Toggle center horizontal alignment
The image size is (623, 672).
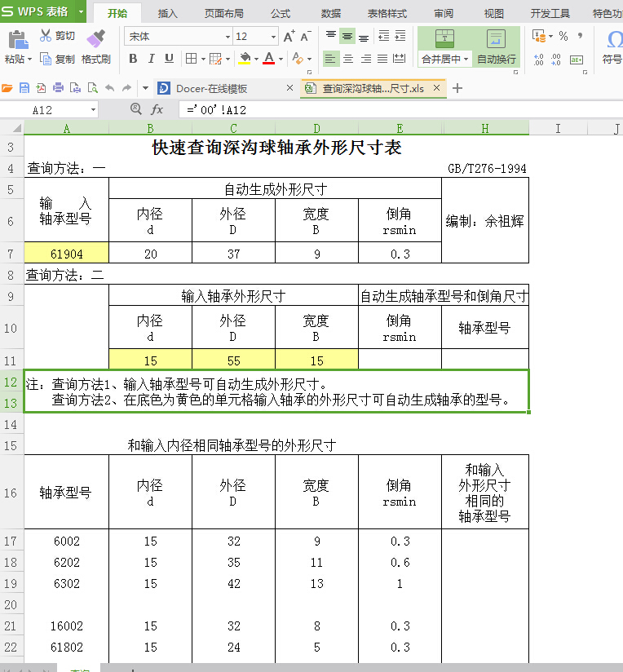[x=348, y=58]
